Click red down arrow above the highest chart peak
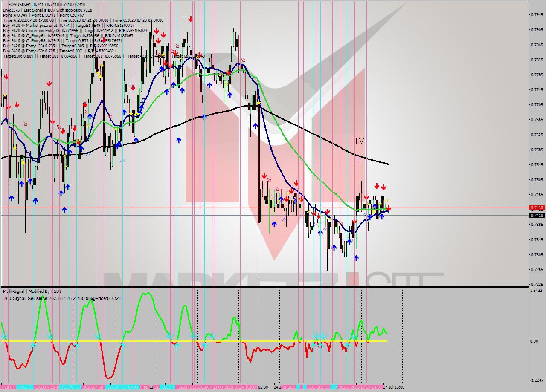This screenshot has height=392, width=546. tap(191, 19)
